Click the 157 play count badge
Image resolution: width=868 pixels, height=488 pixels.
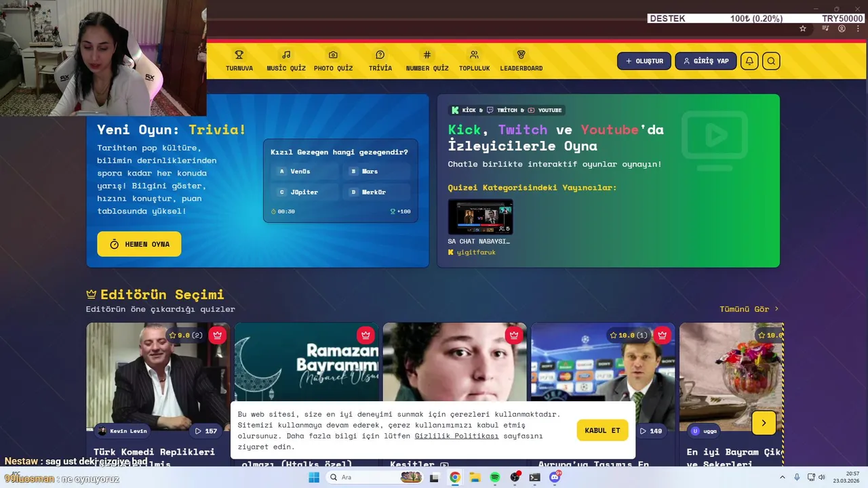coord(206,431)
